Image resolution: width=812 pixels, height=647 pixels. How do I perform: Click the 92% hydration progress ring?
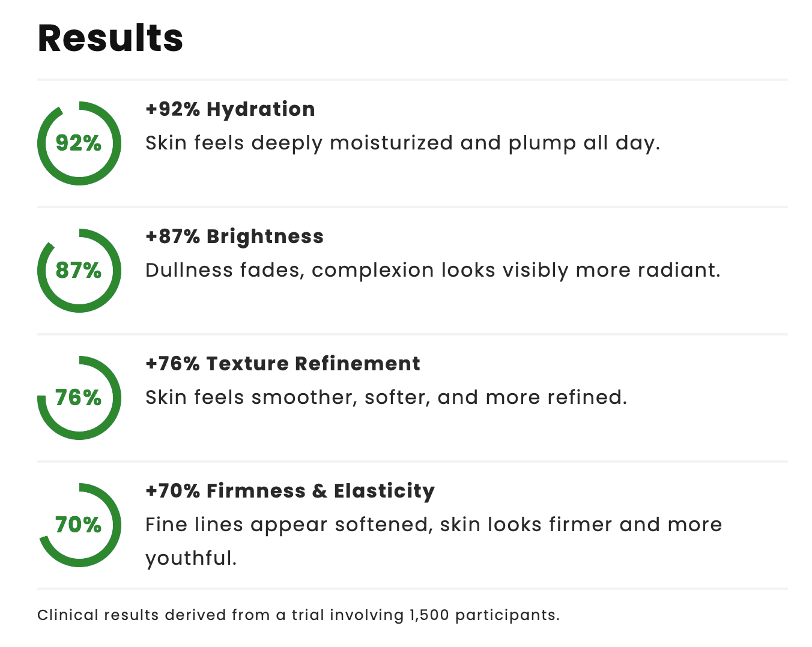tap(79, 143)
